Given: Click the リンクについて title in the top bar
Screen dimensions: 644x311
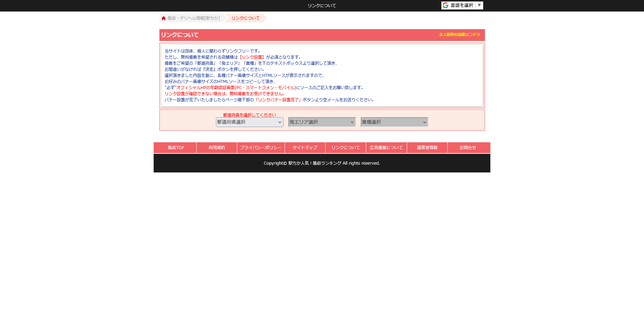Looking at the screenshot, I should pos(322,6).
